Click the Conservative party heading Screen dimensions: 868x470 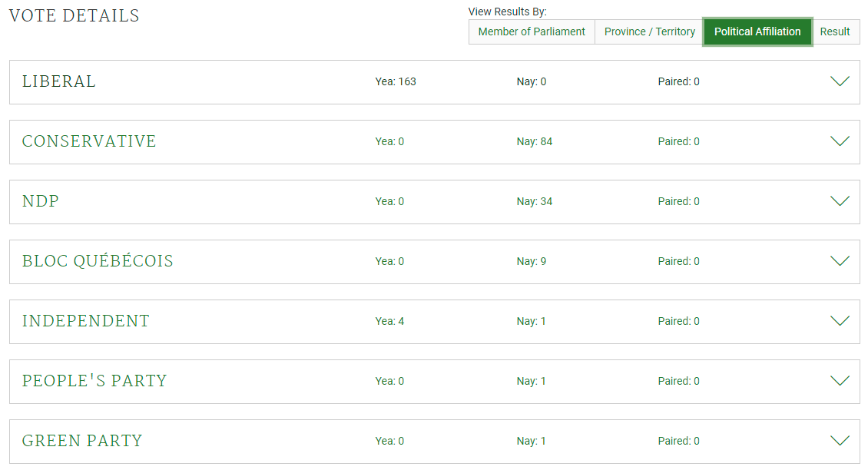point(89,141)
